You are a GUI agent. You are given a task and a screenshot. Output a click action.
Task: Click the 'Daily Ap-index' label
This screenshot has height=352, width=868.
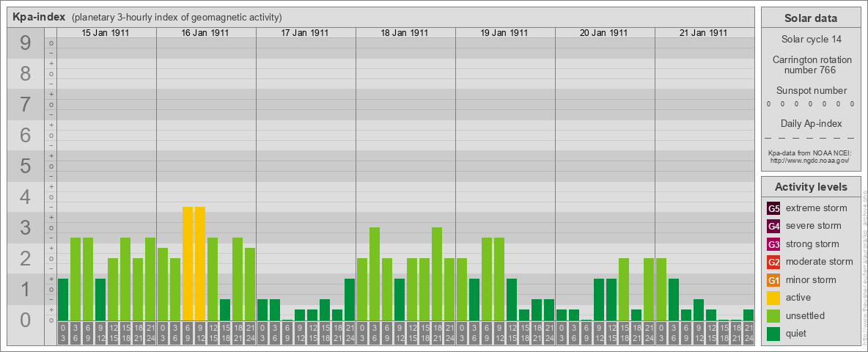click(x=811, y=123)
